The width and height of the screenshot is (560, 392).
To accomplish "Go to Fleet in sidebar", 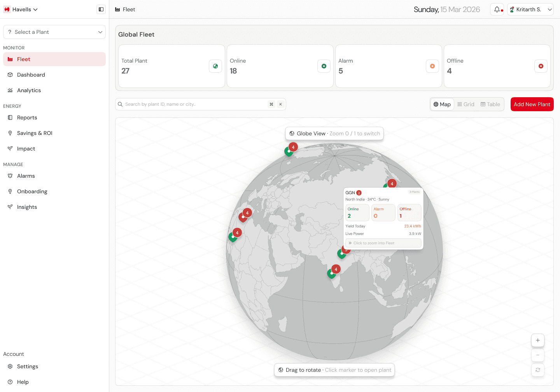I will [x=54, y=59].
